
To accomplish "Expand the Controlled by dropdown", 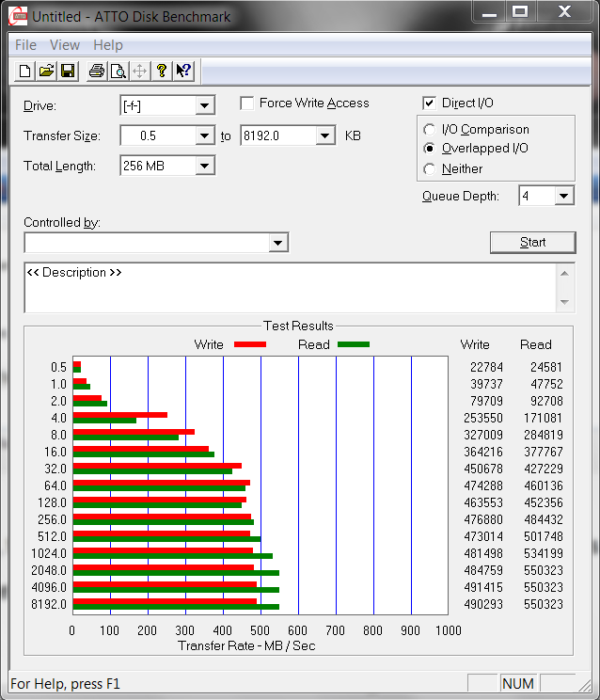I will (277, 244).
